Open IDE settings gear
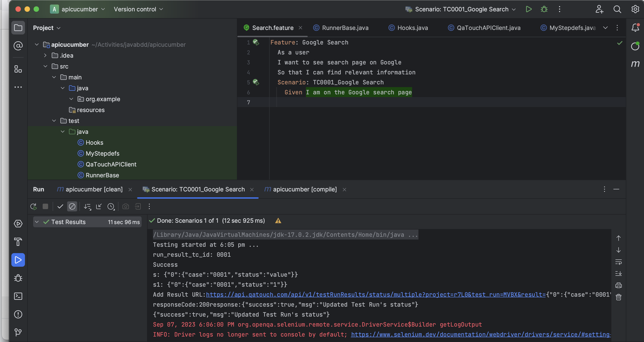 click(x=635, y=9)
